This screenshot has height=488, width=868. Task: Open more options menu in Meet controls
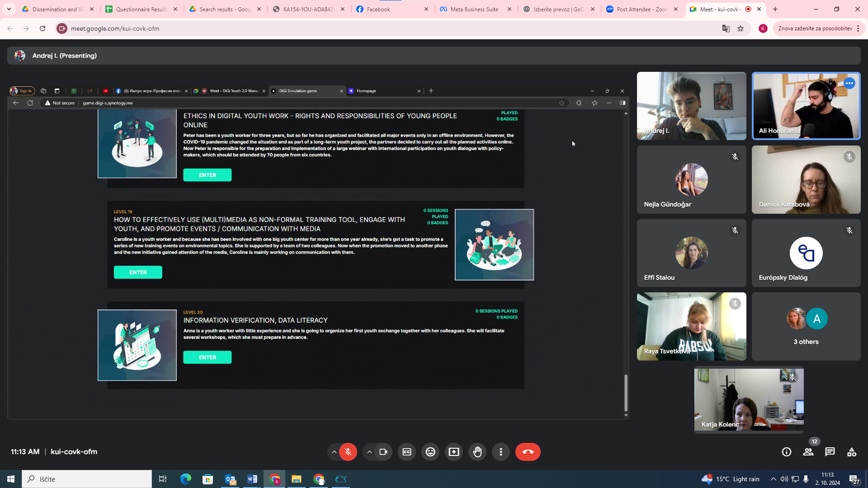click(501, 452)
